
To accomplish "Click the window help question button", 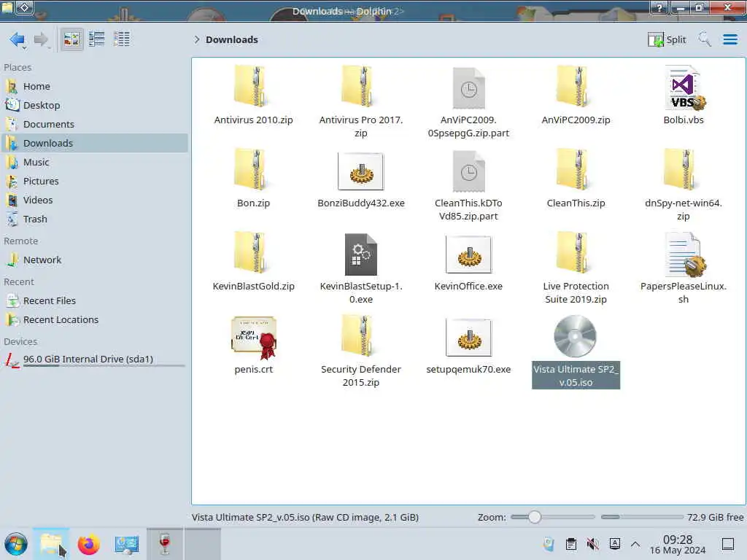I will pos(659,7).
